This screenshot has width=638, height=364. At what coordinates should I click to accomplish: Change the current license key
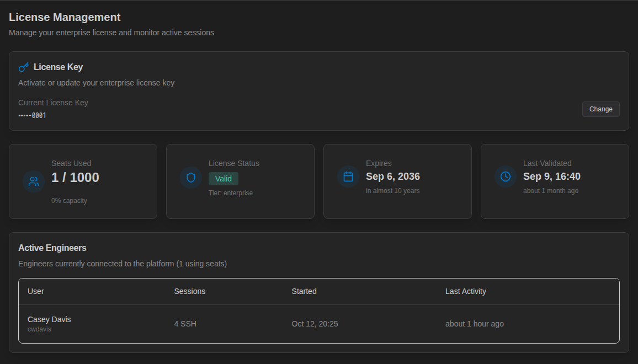600,109
